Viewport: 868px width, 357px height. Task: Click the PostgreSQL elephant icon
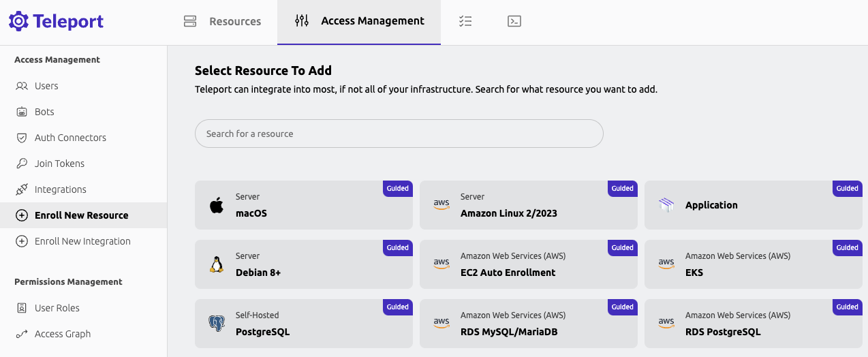click(x=217, y=324)
